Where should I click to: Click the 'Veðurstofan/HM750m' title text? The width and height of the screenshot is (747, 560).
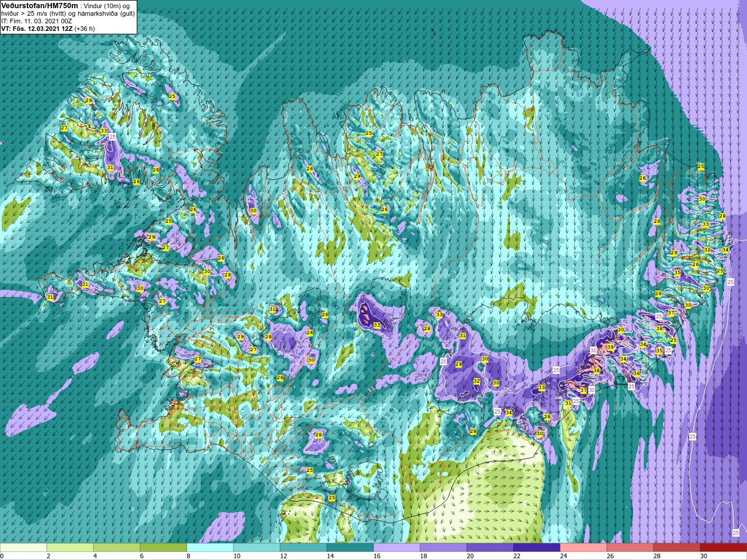(x=40, y=5)
